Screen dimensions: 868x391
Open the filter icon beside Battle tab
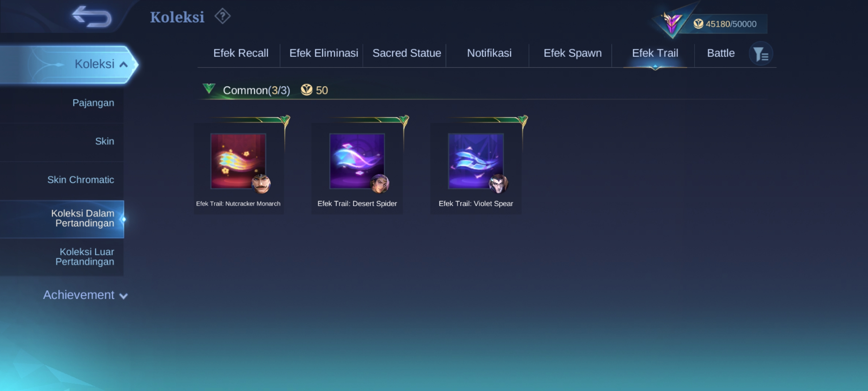coord(761,54)
